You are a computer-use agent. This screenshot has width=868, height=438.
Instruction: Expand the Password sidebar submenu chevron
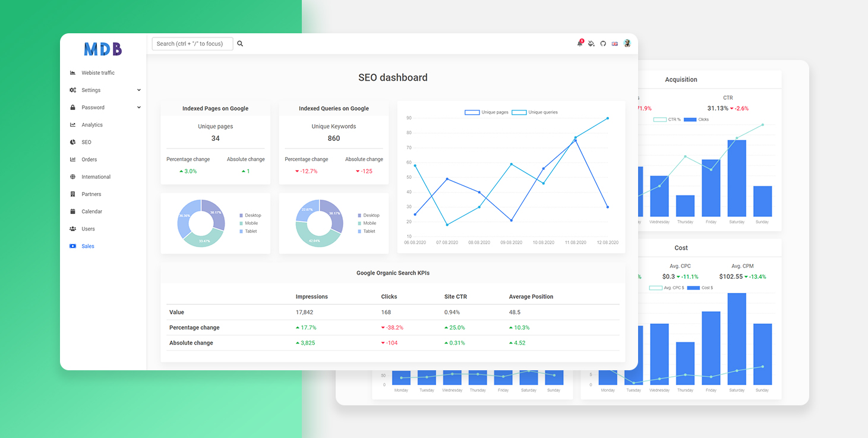[x=139, y=108]
